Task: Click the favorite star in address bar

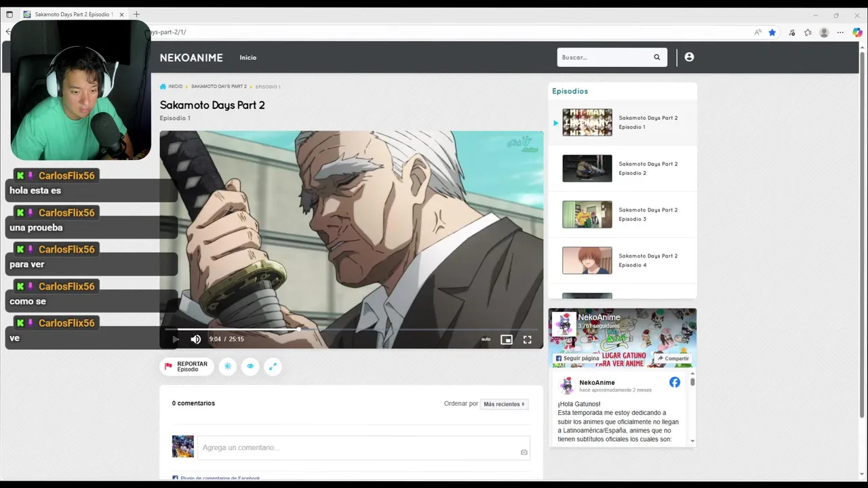Action: (772, 32)
